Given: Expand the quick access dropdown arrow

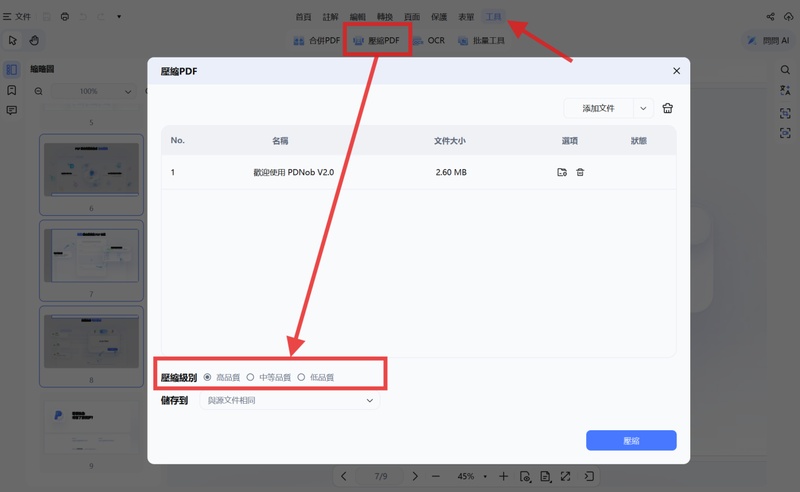Looking at the screenshot, I should pos(119,17).
